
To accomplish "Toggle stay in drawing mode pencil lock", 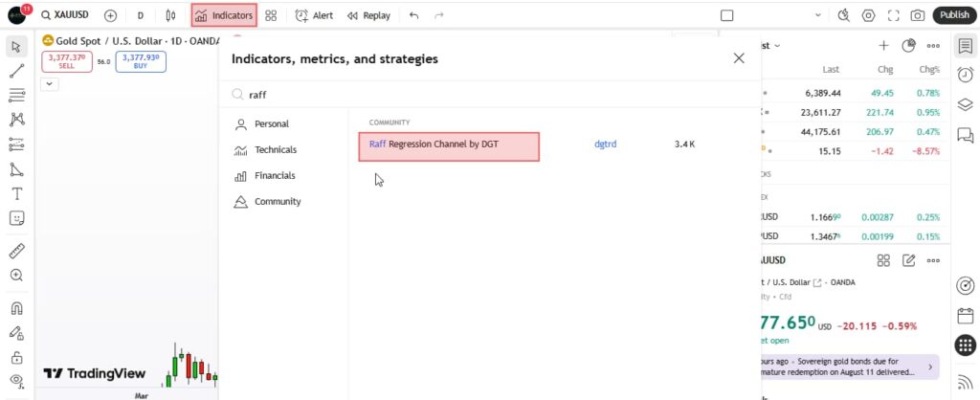I will (17, 333).
